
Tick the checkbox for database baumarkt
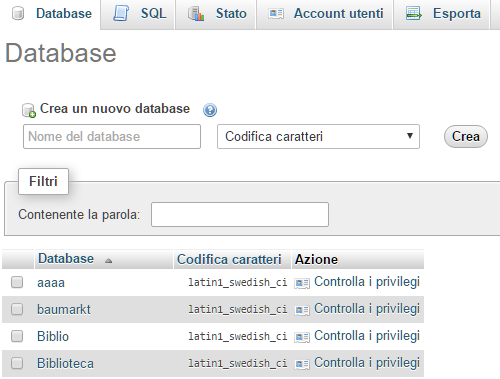17,309
